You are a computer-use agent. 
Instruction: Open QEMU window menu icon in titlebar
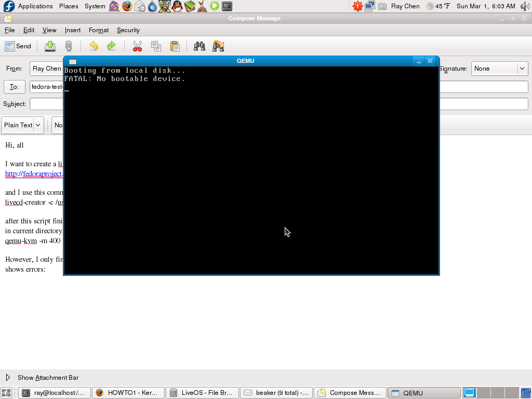[73, 61]
